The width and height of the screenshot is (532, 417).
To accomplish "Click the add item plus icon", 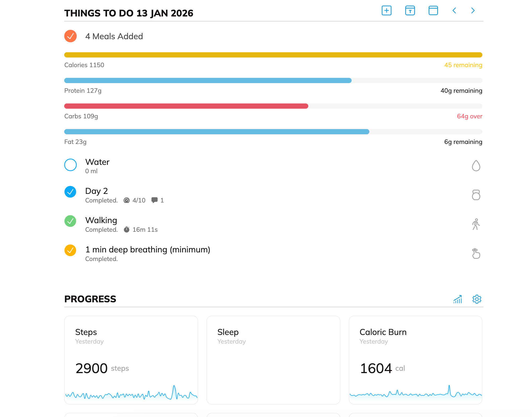I will [x=386, y=11].
